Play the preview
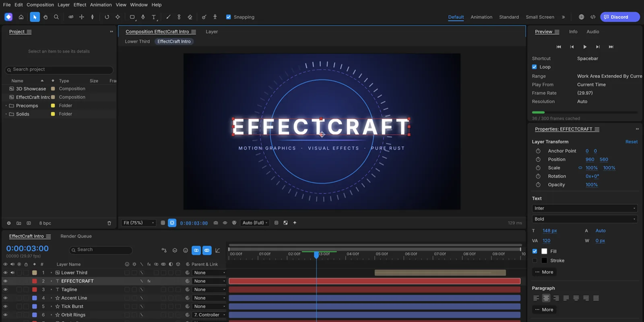The width and height of the screenshot is (644, 322). pos(585,47)
